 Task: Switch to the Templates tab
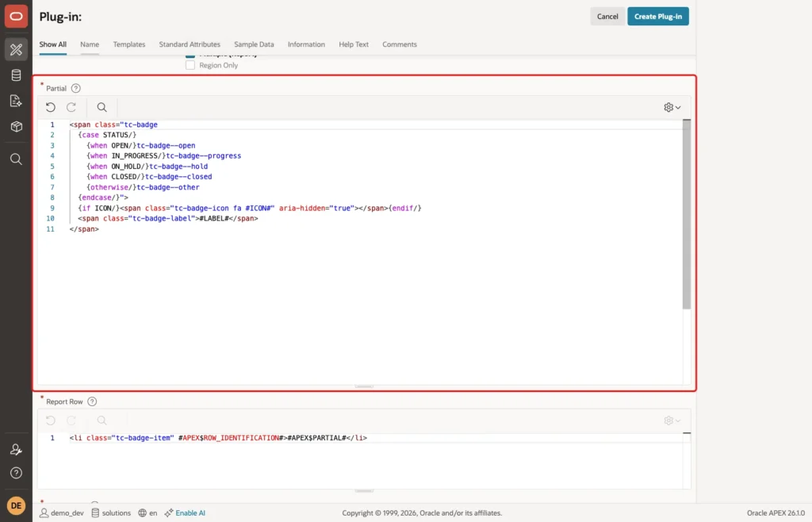(129, 44)
